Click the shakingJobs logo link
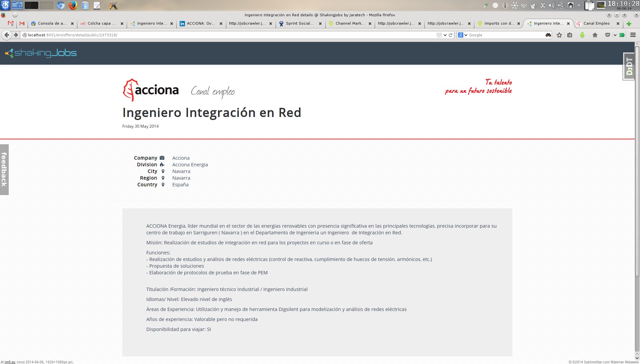640x364 pixels. [x=41, y=53]
